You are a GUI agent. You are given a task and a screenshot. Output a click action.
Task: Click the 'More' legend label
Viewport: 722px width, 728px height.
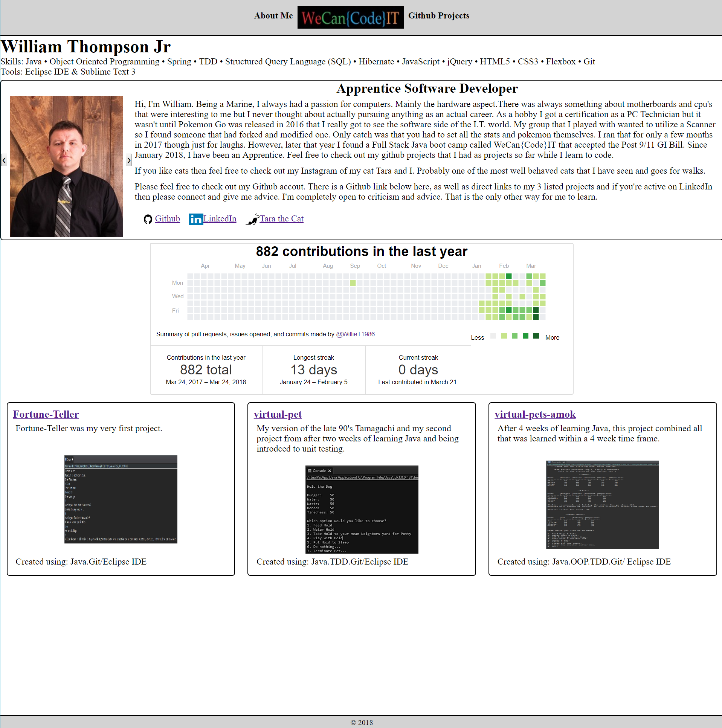(552, 337)
